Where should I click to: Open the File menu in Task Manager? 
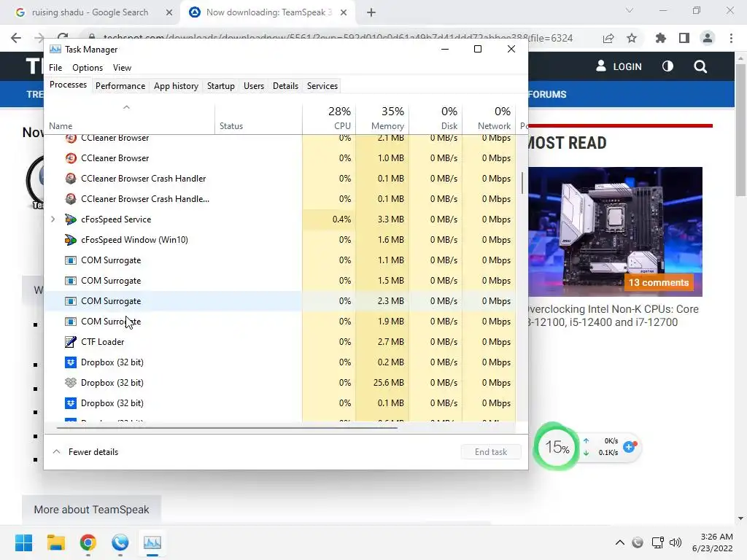(55, 68)
